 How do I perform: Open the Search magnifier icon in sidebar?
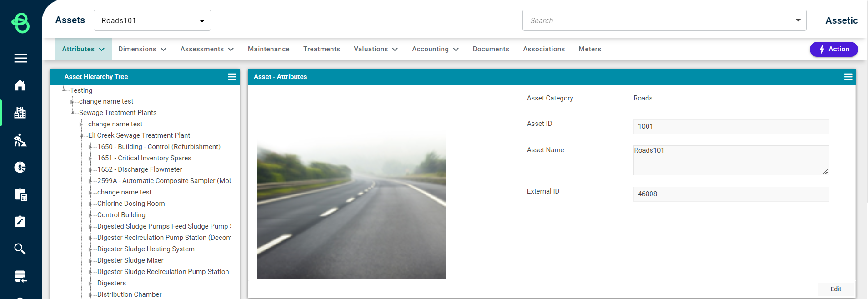click(x=20, y=249)
